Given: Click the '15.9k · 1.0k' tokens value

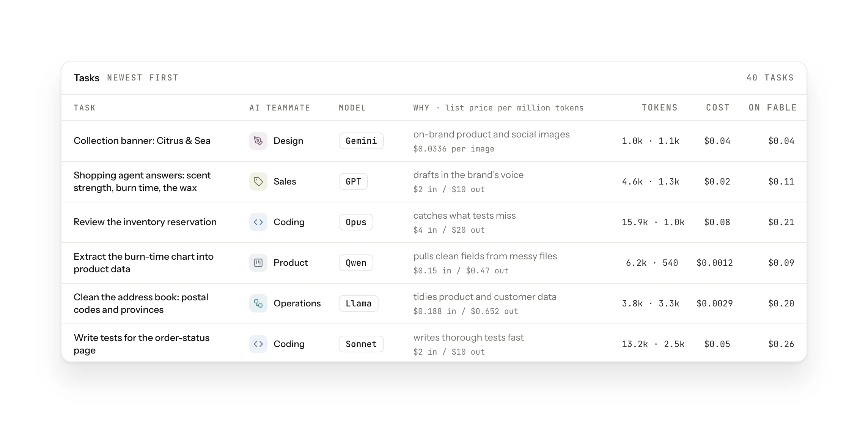Looking at the screenshot, I should [x=653, y=222].
